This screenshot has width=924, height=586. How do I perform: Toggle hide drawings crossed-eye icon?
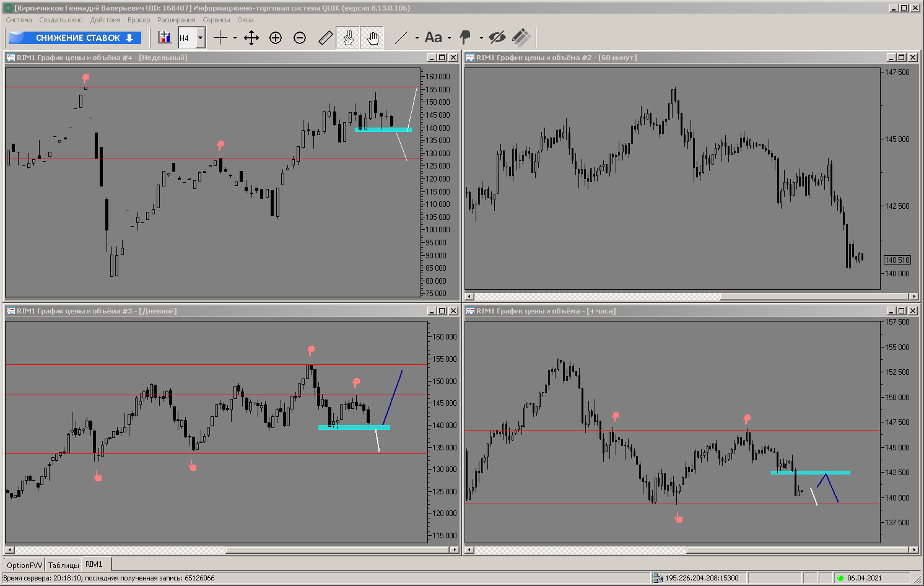497,38
